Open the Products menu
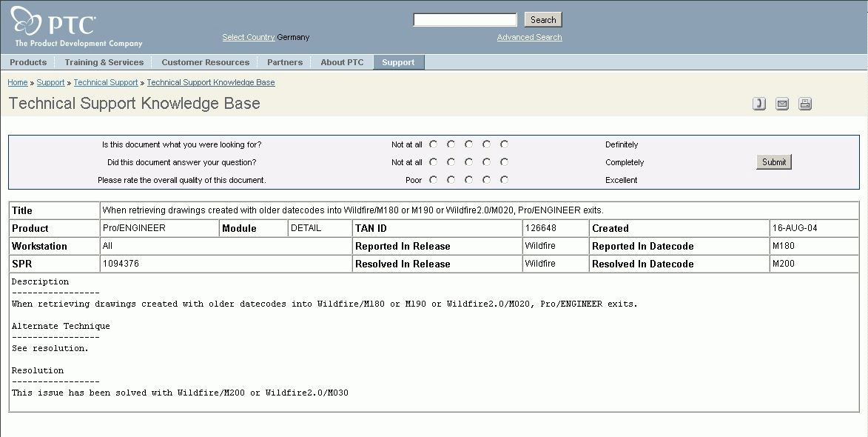The height and width of the screenshot is (437, 868). (28, 62)
